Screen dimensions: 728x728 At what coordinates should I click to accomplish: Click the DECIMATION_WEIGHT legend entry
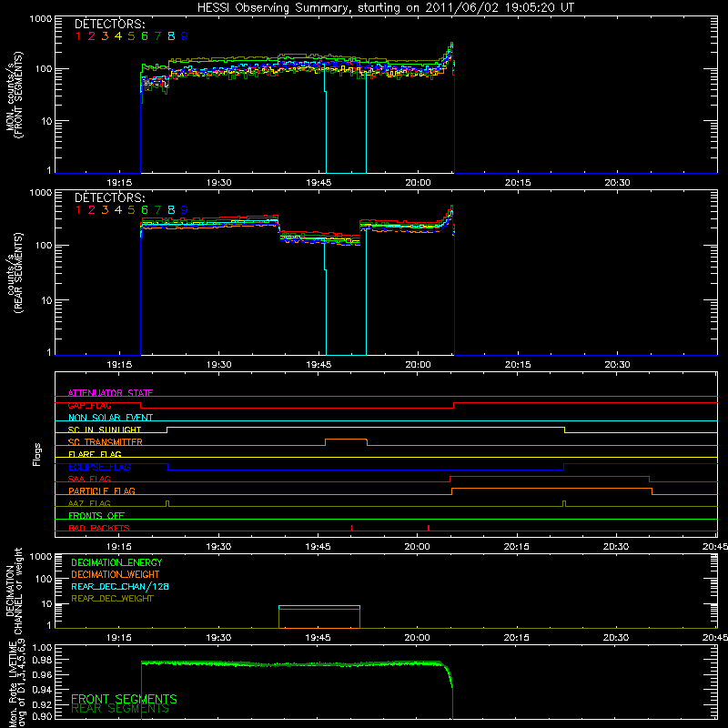(x=116, y=574)
